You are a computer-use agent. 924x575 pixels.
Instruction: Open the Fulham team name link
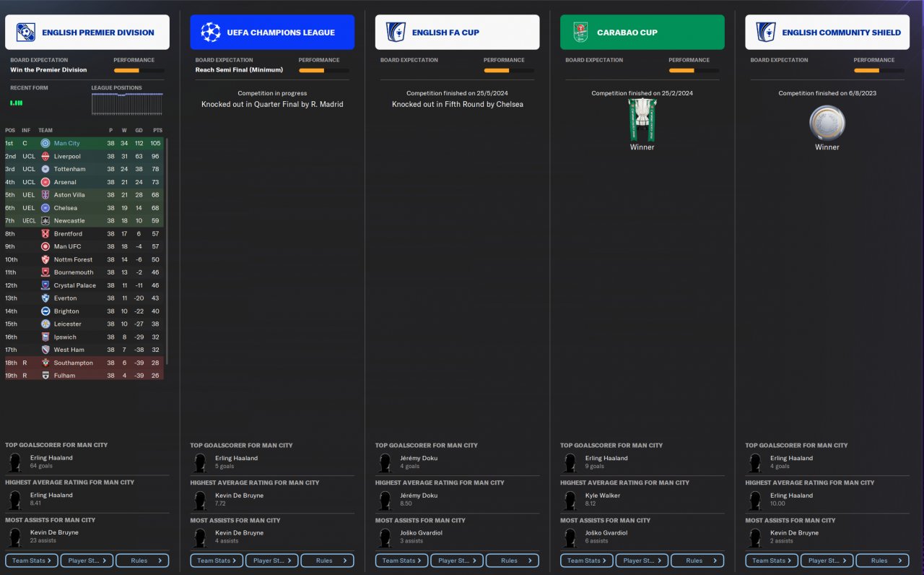point(64,376)
